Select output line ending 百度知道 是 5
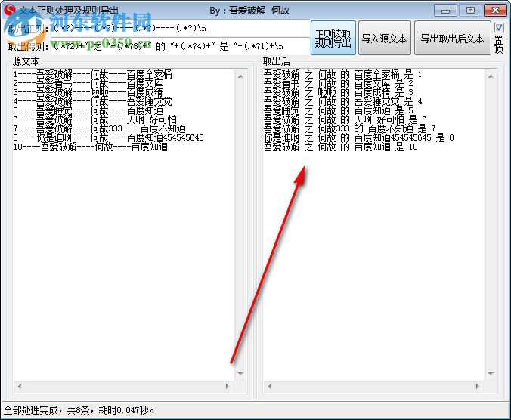Screen dimensions: 511x420 (x=339, y=111)
